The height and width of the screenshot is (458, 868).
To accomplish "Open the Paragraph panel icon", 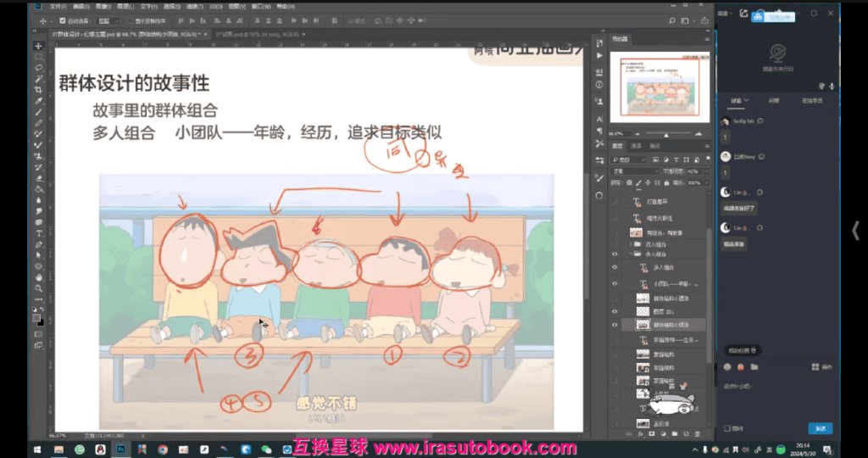I will click(599, 131).
